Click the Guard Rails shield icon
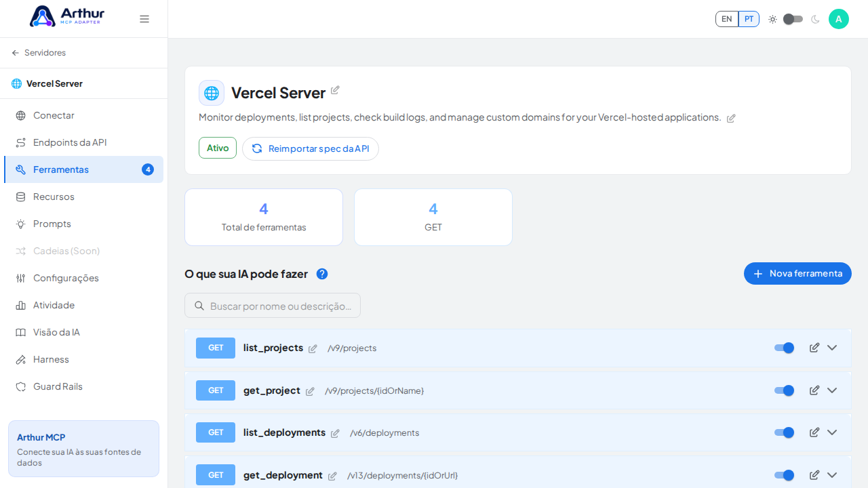The width and height of the screenshot is (868, 488). (21, 386)
